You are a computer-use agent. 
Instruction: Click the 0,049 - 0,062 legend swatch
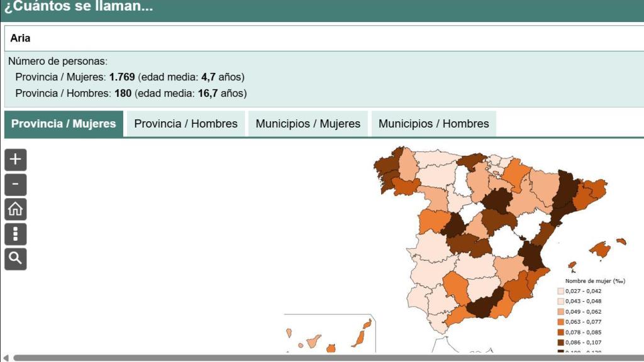coord(561,312)
